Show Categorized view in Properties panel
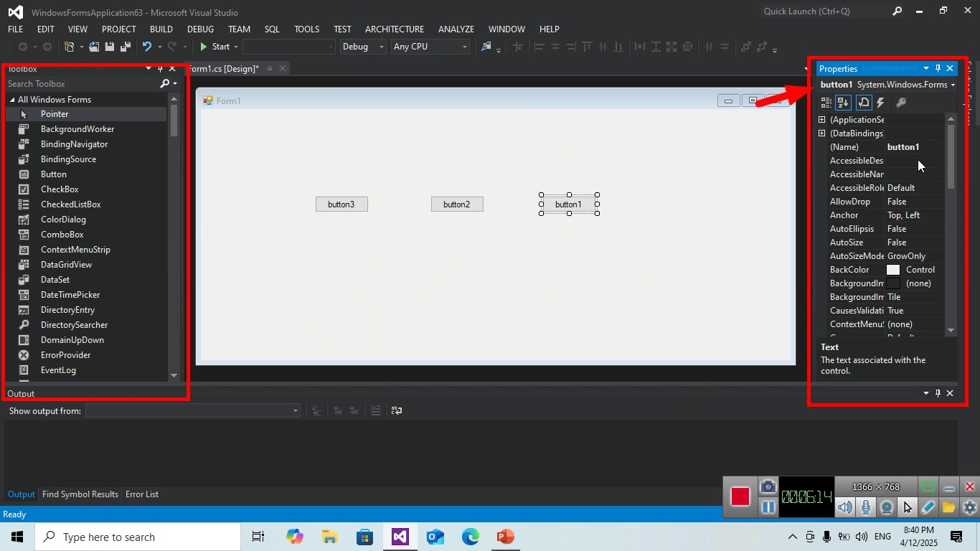The height and width of the screenshot is (551, 980). click(826, 103)
